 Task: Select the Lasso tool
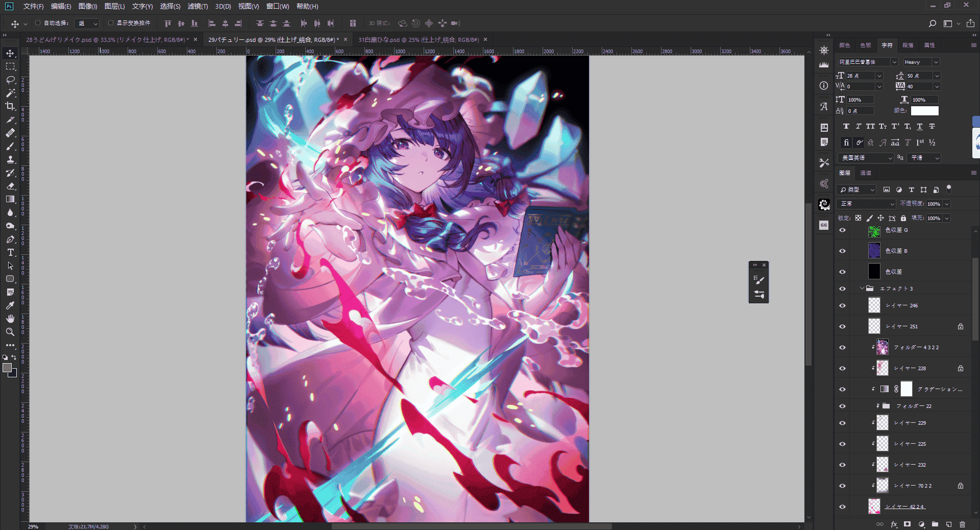[x=10, y=80]
